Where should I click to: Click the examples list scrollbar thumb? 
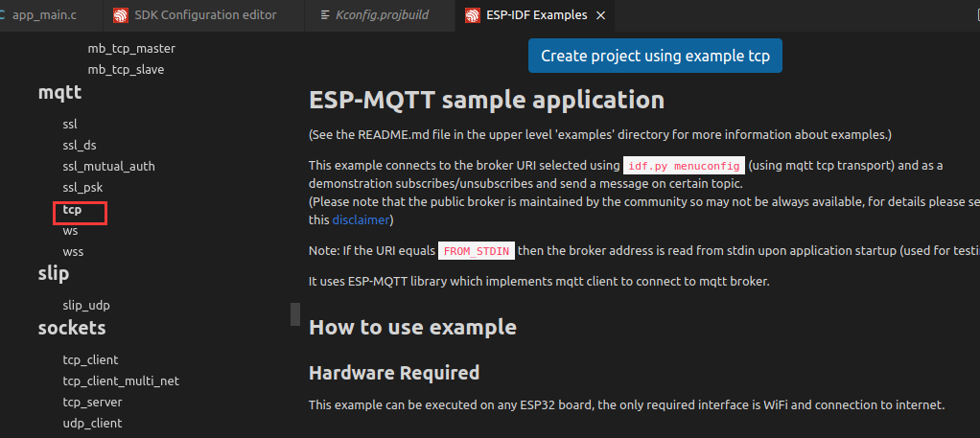pos(295,314)
